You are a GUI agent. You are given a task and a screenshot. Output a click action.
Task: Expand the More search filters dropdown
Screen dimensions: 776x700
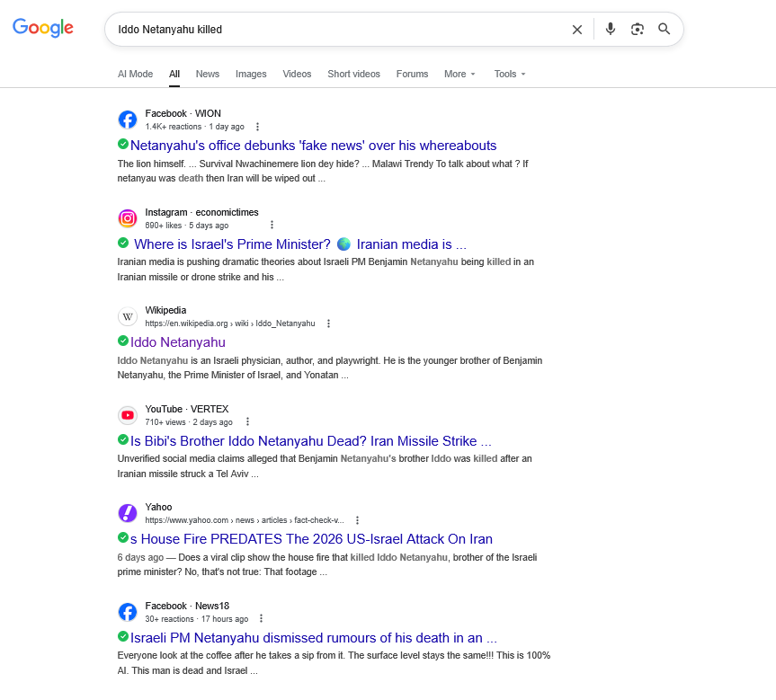click(459, 74)
